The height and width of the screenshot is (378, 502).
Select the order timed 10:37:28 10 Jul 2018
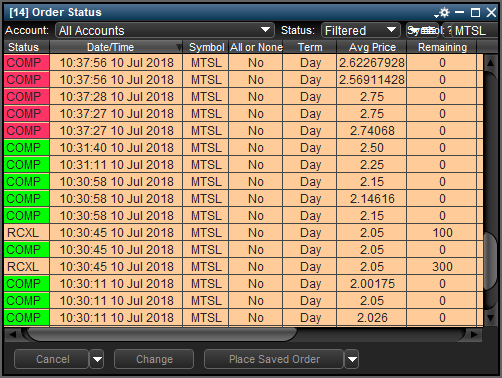(243, 96)
